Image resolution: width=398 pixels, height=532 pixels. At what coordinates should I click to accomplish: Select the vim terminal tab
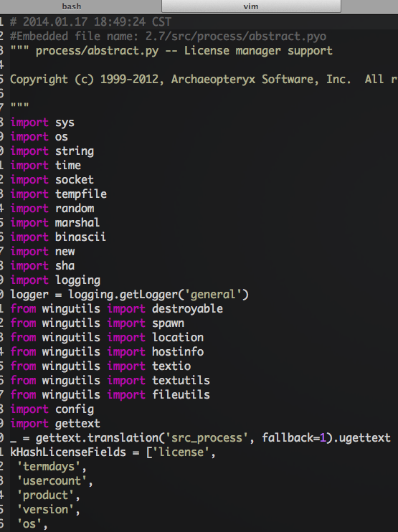coord(251,6)
